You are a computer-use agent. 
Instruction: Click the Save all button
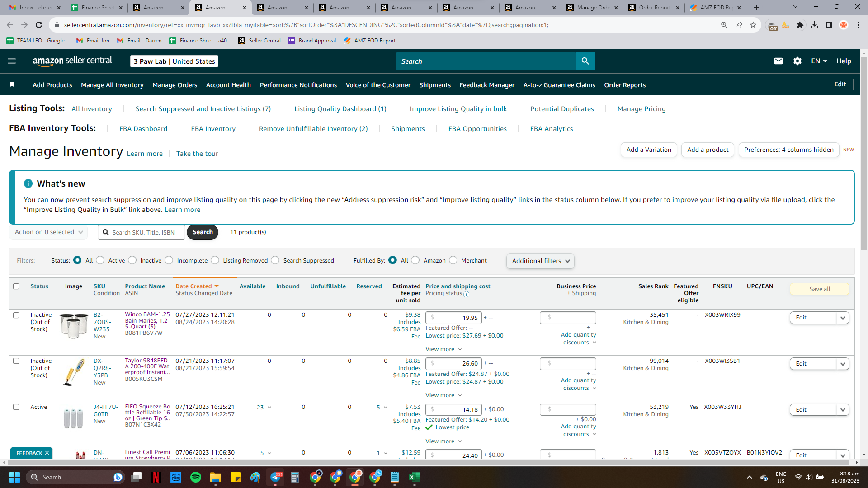[x=820, y=289]
